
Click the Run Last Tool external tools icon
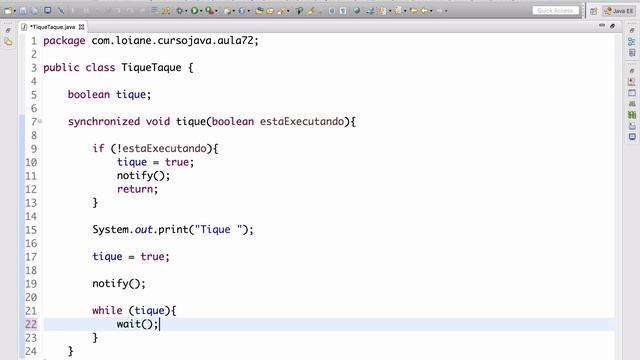210,11
